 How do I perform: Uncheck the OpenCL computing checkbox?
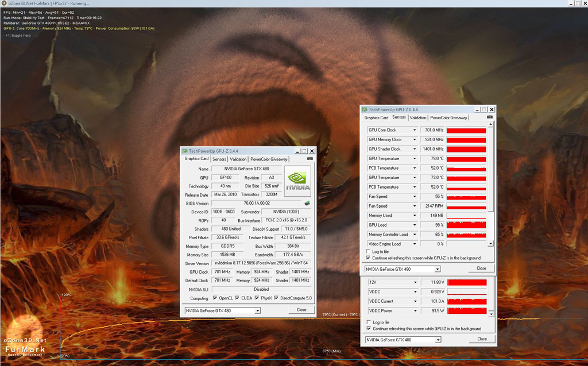[214, 298]
